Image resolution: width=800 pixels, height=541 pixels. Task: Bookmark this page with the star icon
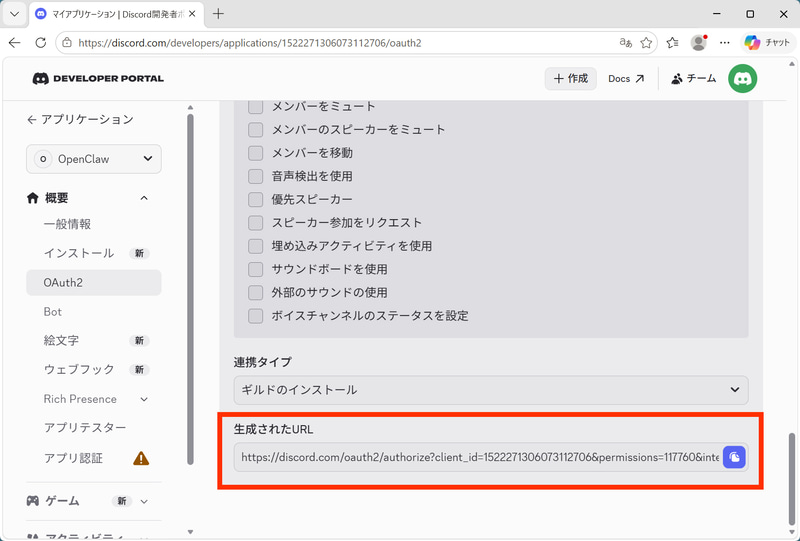pos(646,43)
